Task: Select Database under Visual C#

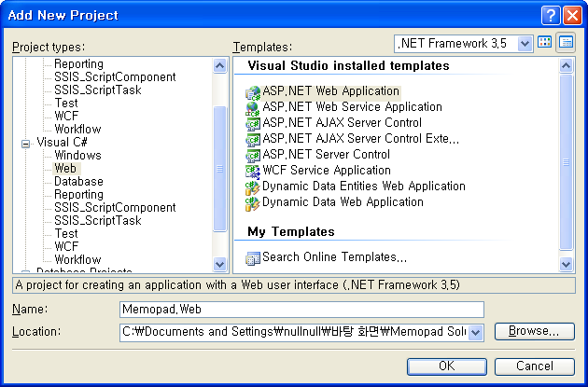Action: click(x=78, y=182)
